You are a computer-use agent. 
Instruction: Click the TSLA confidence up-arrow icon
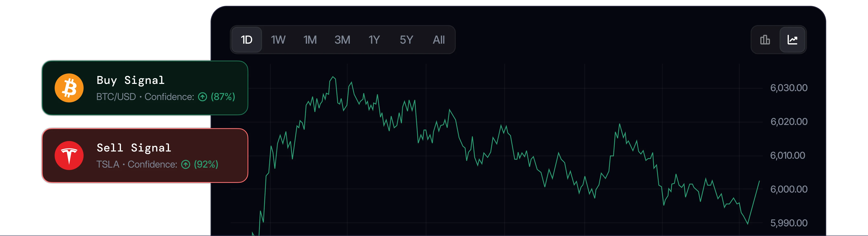(x=186, y=165)
